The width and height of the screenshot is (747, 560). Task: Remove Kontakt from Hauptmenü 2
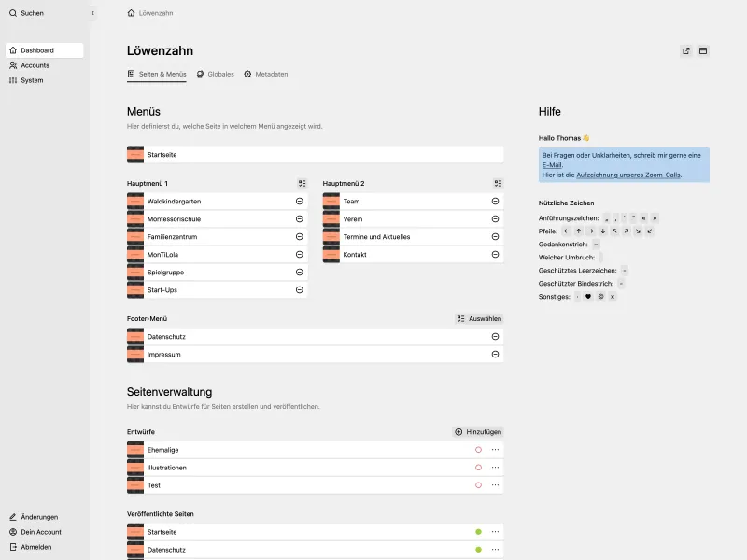pyautogui.click(x=494, y=254)
